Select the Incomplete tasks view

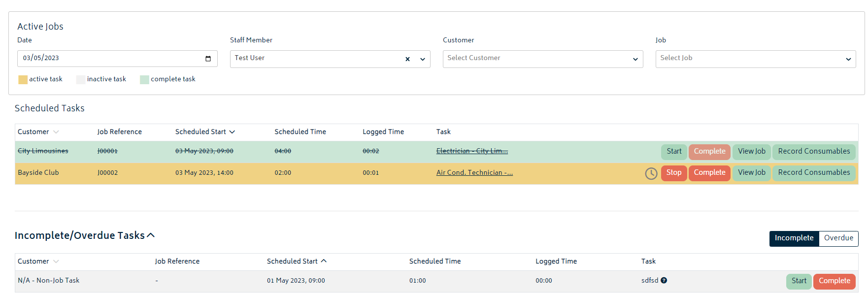(x=794, y=238)
